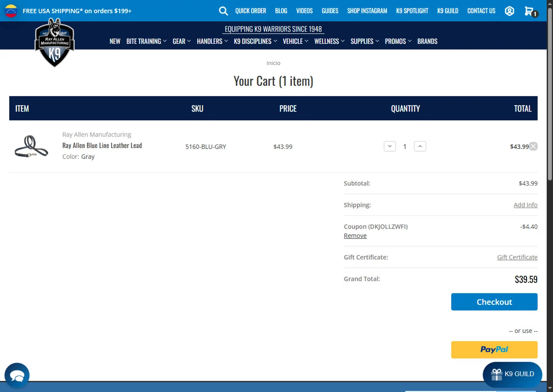Click the leather lead product thumbnail
553x392 pixels.
pos(31,146)
